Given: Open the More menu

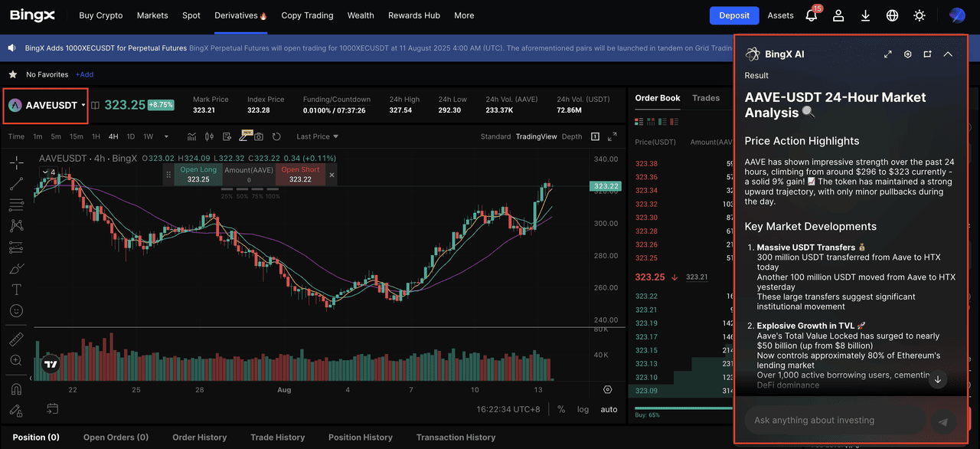Looking at the screenshot, I should [x=464, y=15].
